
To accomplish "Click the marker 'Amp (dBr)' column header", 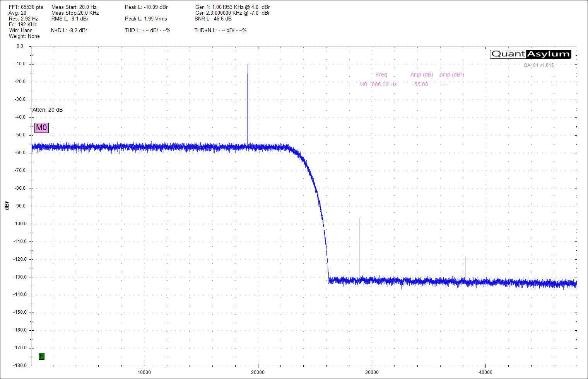I will click(451, 75).
